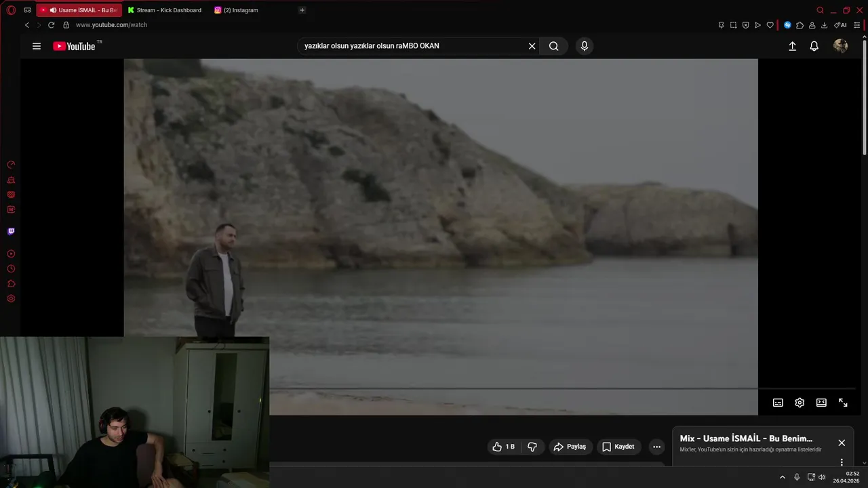
Task: Open the YouTube notifications bell
Action: click(x=814, y=46)
